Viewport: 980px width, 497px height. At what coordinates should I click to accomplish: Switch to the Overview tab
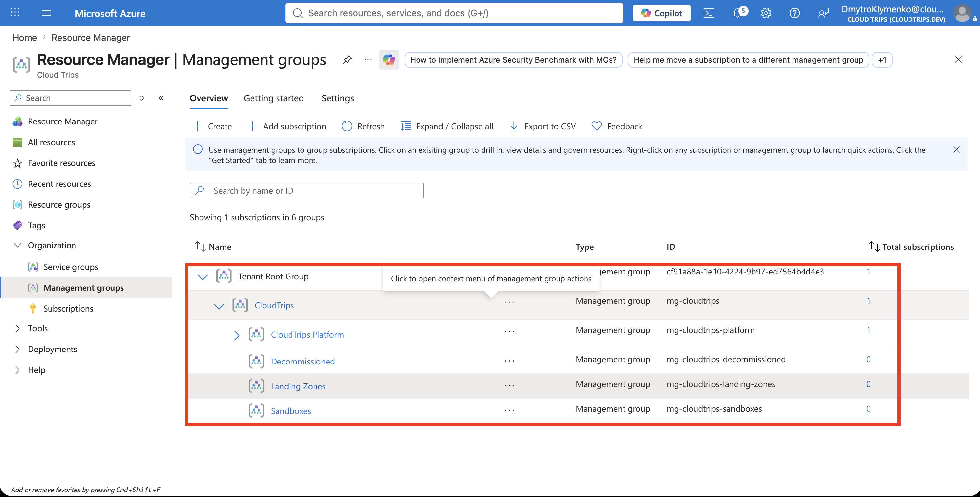(x=209, y=98)
